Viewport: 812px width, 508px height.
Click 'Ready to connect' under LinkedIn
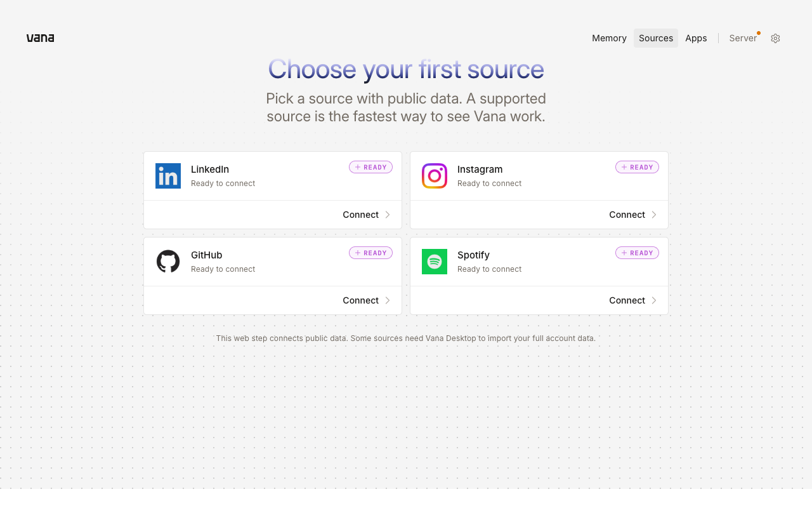(x=223, y=184)
